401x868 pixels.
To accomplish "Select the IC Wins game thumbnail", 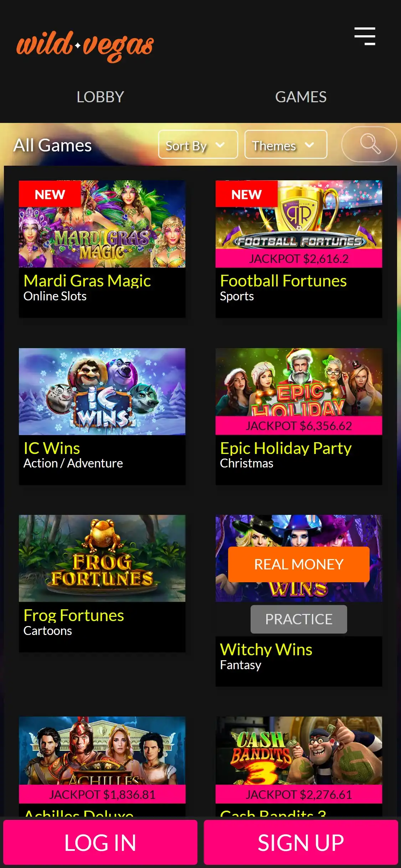I will tap(102, 391).
